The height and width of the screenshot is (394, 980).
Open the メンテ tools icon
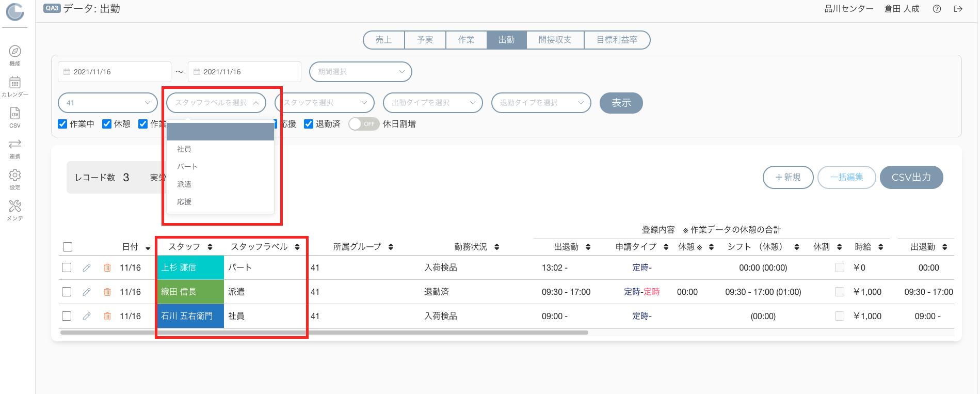coord(15,206)
